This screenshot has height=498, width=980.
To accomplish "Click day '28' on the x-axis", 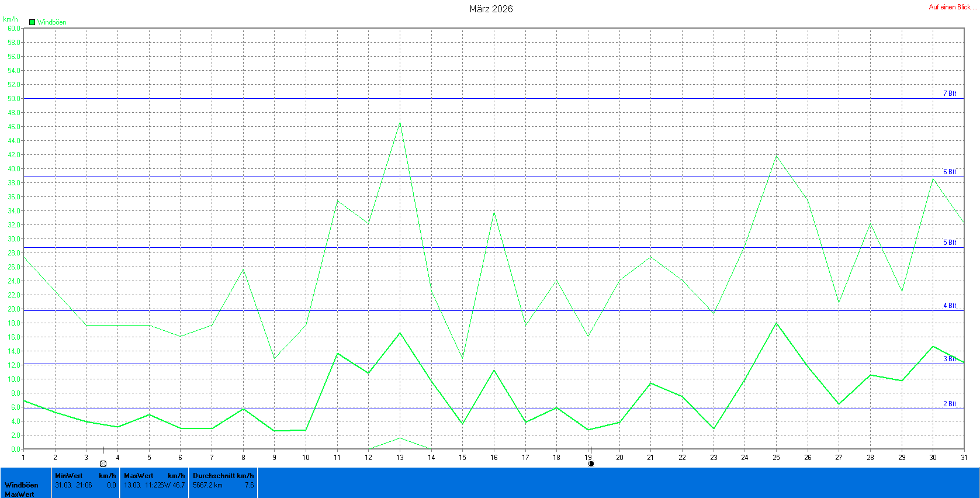I will click(870, 458).
